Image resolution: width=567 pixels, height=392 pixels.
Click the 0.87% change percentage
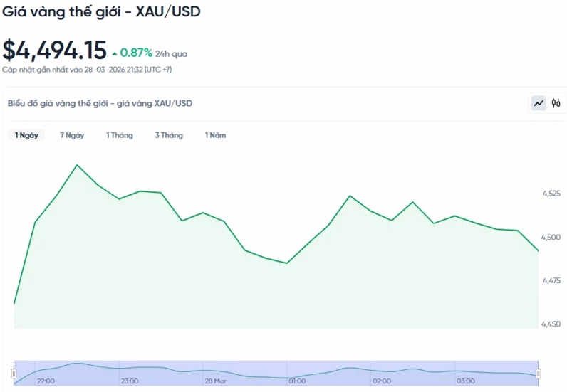136,53
